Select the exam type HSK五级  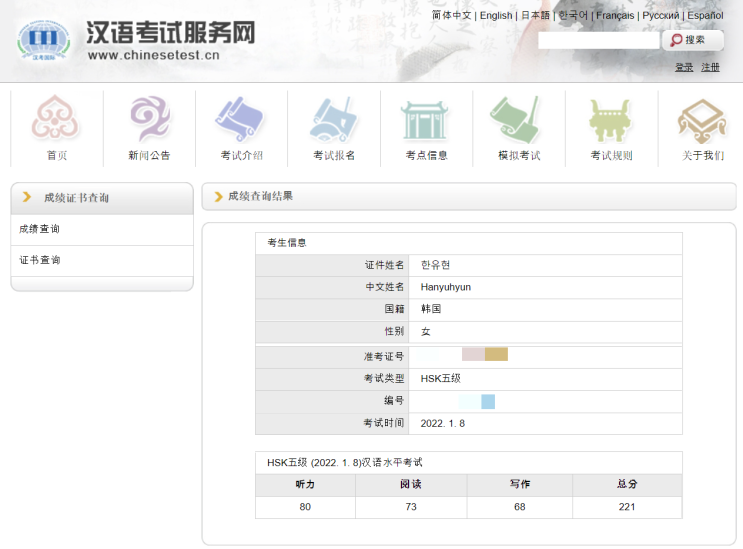(440, 378)
